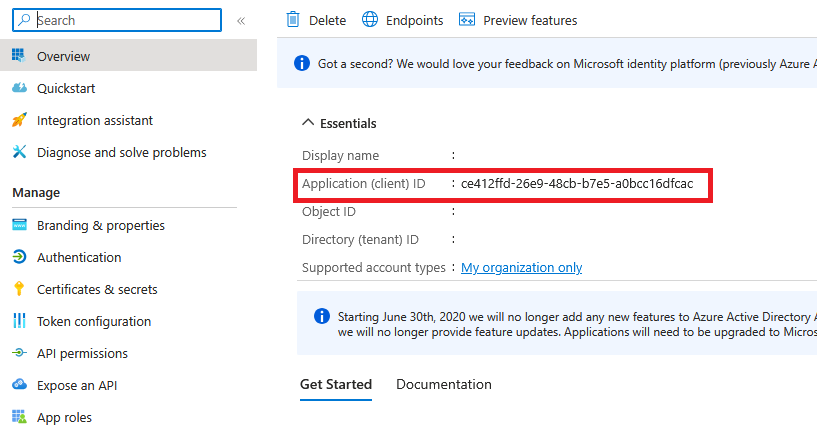Open Preview features from toolbar
This screenshot has width=817, height=428.
pos(517,20)
